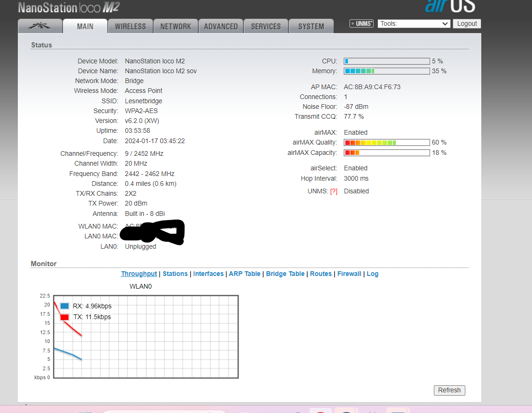The height and width of the screenshot is (413, 532).
Task: Click the NanoStation loco M2 header logo
Action: (69, 7)
